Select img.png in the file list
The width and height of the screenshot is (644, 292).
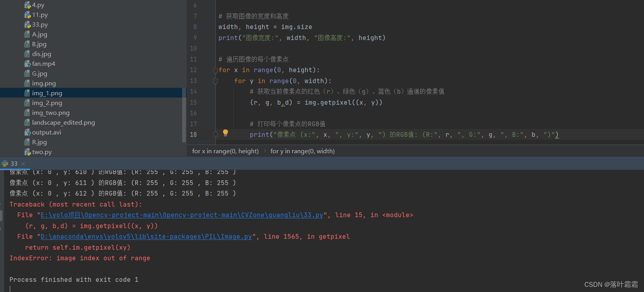coord(44,83)
